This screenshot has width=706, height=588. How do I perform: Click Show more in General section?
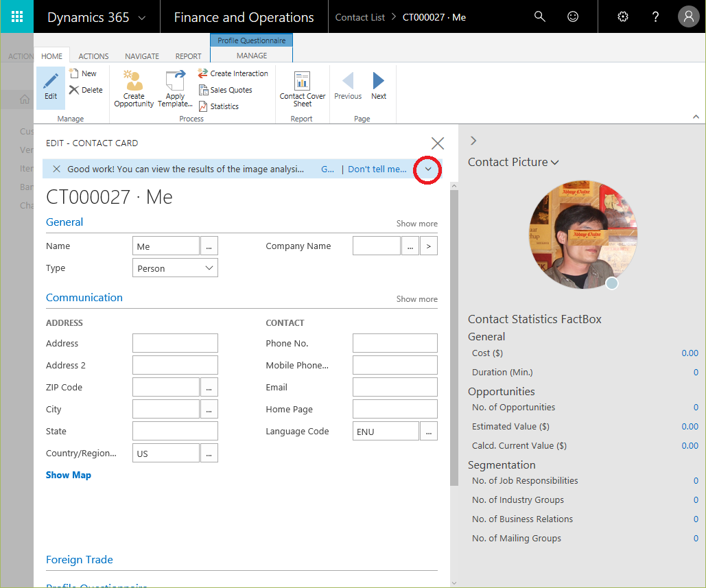tap(416, 223)
